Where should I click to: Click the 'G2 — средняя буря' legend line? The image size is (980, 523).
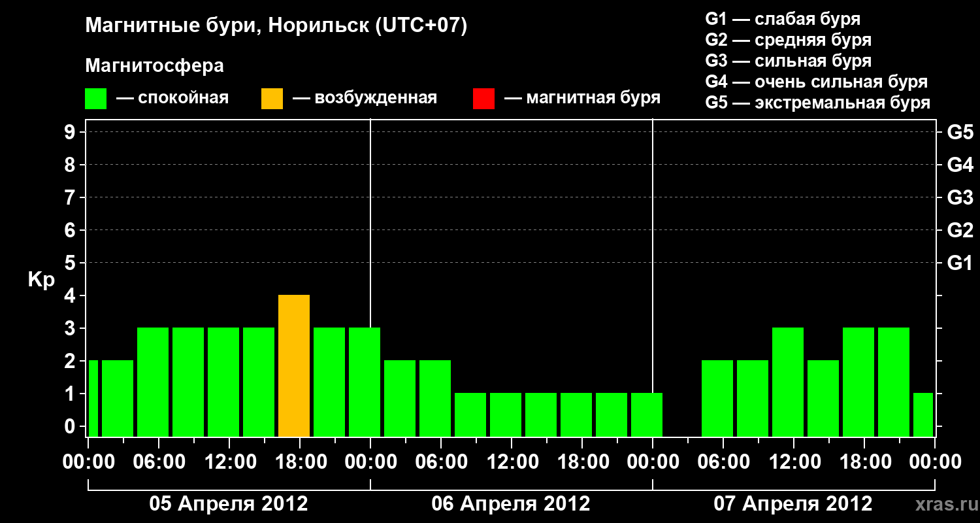click(x=788, y=40)
